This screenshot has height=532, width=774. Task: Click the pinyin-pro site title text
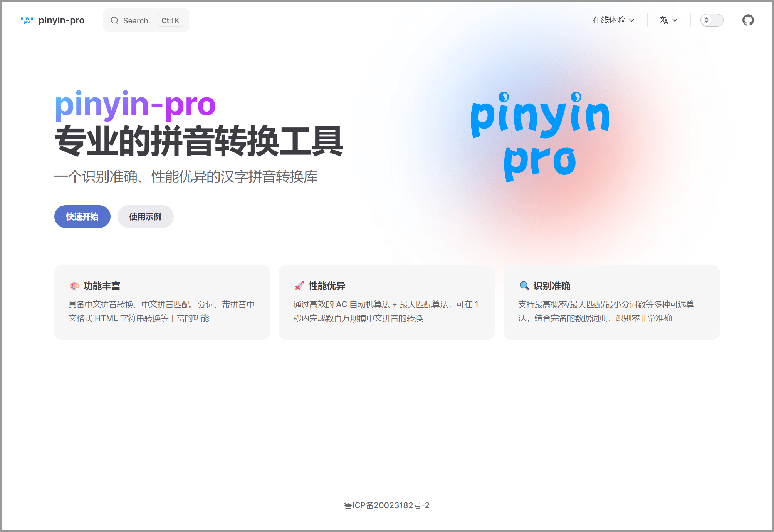(62, 20)
